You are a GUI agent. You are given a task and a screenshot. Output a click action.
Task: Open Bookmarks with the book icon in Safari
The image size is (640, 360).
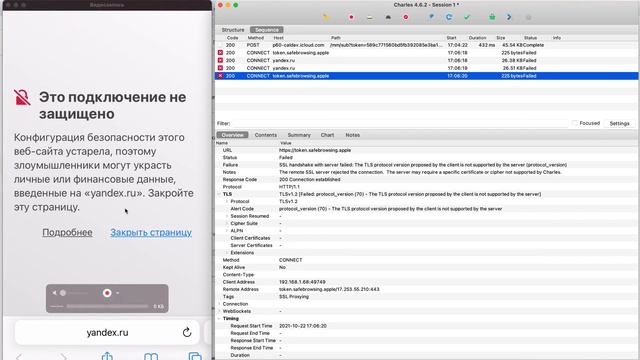click(x=151, y=357)
